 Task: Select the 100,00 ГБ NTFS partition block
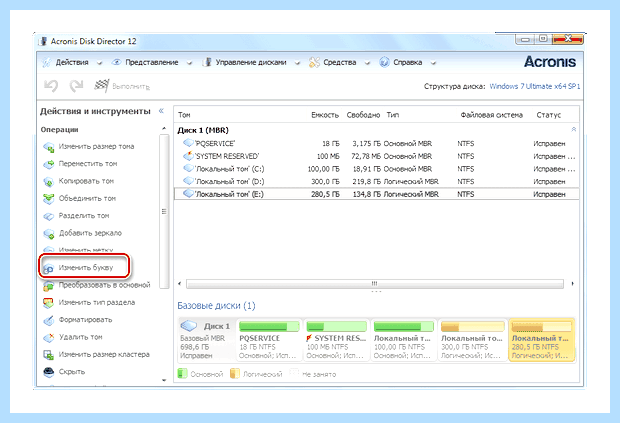pos(403,340)
